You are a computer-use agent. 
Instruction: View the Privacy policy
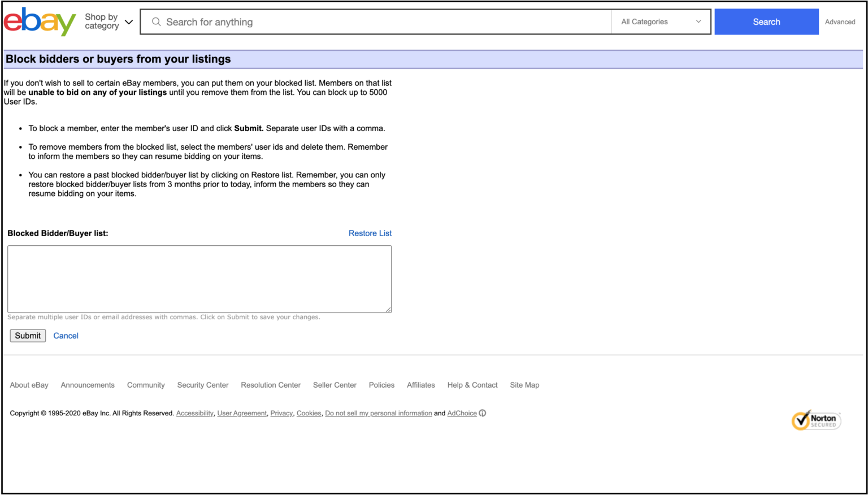(281, 413)
